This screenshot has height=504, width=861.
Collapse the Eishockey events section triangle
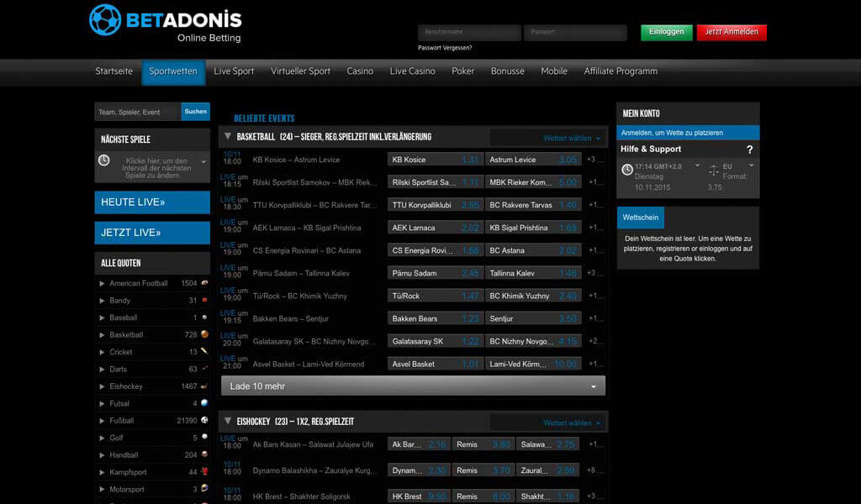click(x=227, y=421)
